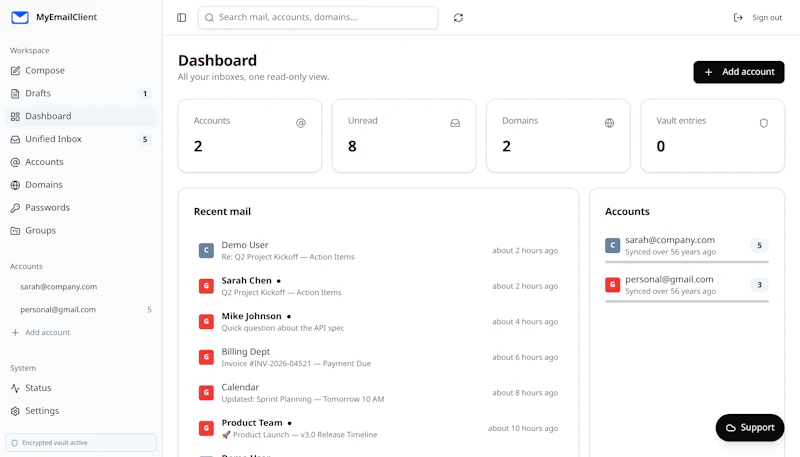Click the Accounts at-sign sidebar icon
This screenshot has width=800, height=457.
pos(15,162)
